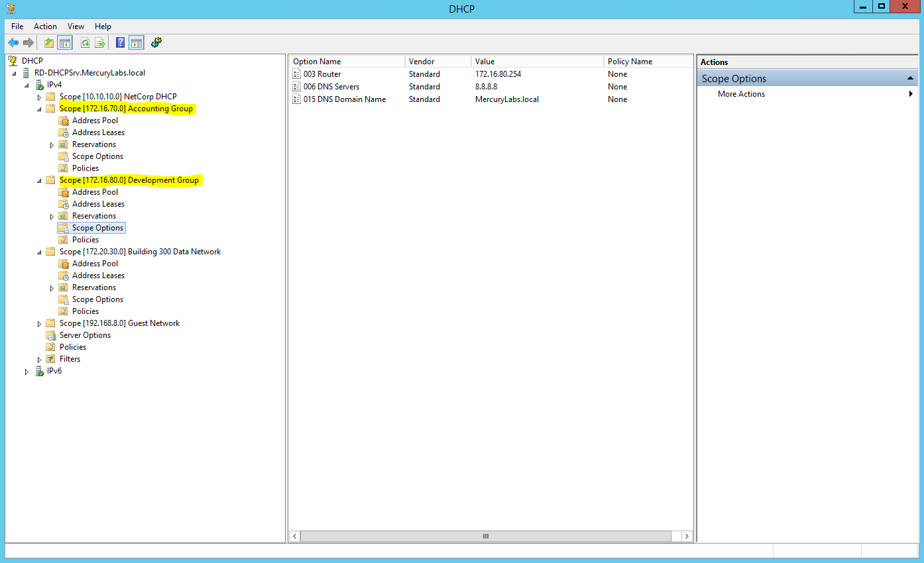Click the 003 Router option icon

tap(297, 74)
